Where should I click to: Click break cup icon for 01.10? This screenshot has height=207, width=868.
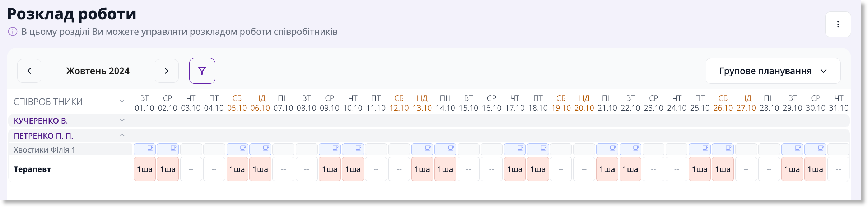pyautogui.click(x=150, y=148)
